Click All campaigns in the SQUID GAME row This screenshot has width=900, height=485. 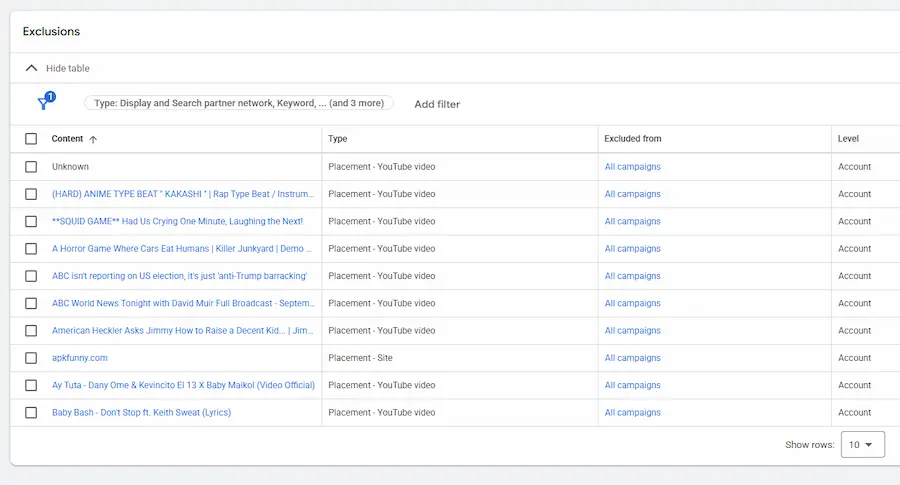[x=633, y=222]
